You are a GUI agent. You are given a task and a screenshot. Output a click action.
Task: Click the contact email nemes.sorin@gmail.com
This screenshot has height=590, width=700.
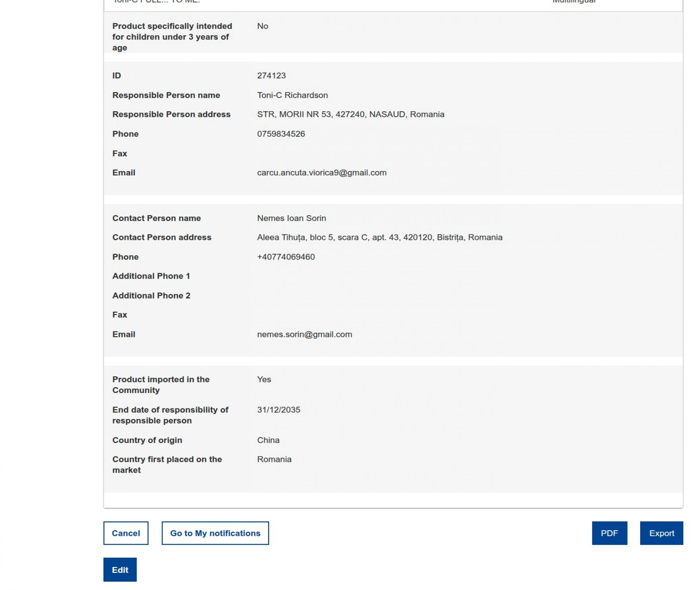tap(304, 334)
